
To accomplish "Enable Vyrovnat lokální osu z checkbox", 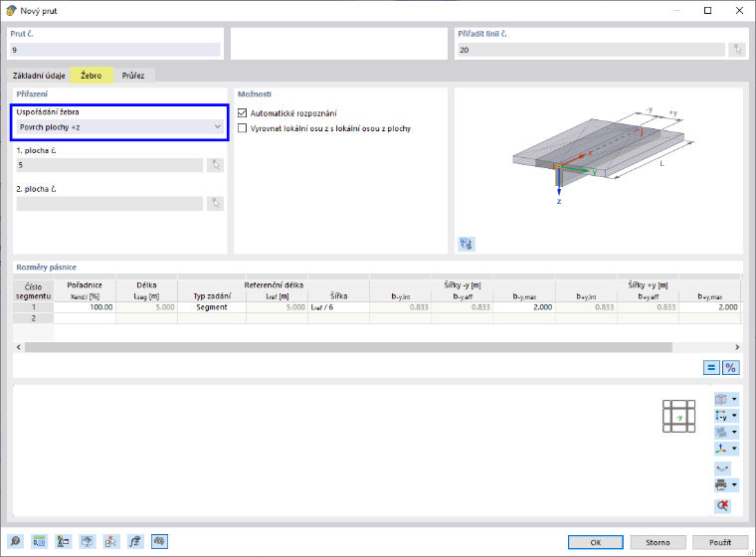I will click(x=243, y=128).
